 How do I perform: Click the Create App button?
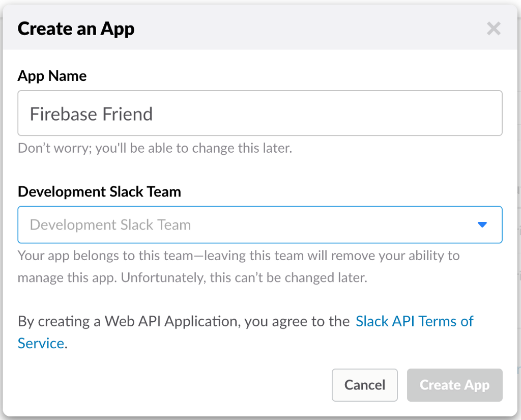454,385
